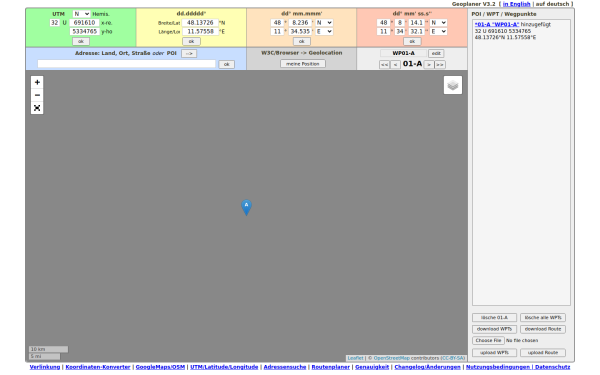Confirm UTM coordinates with ok button
The width and height of the screenshot is (600, 375).
point(81,41)
